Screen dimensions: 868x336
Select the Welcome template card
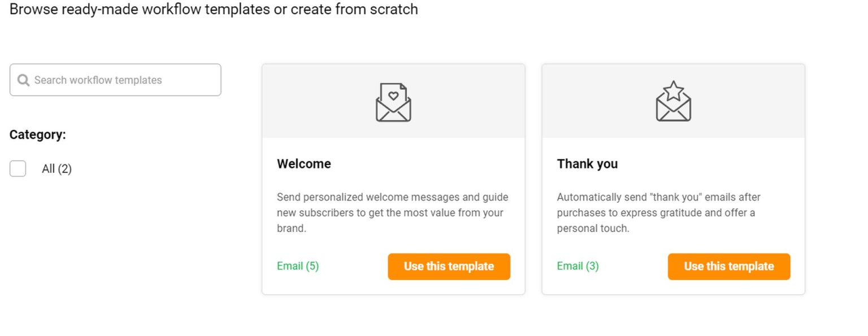click(393, 178)
